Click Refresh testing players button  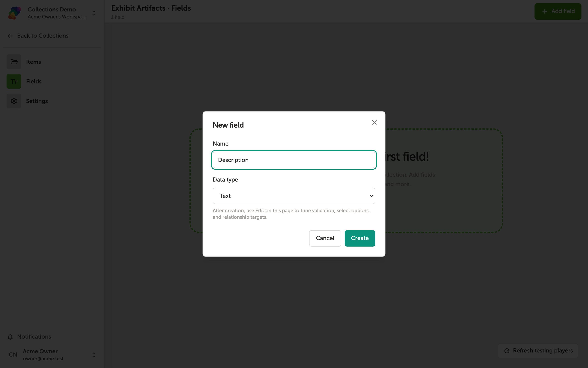tap(538, 350)
